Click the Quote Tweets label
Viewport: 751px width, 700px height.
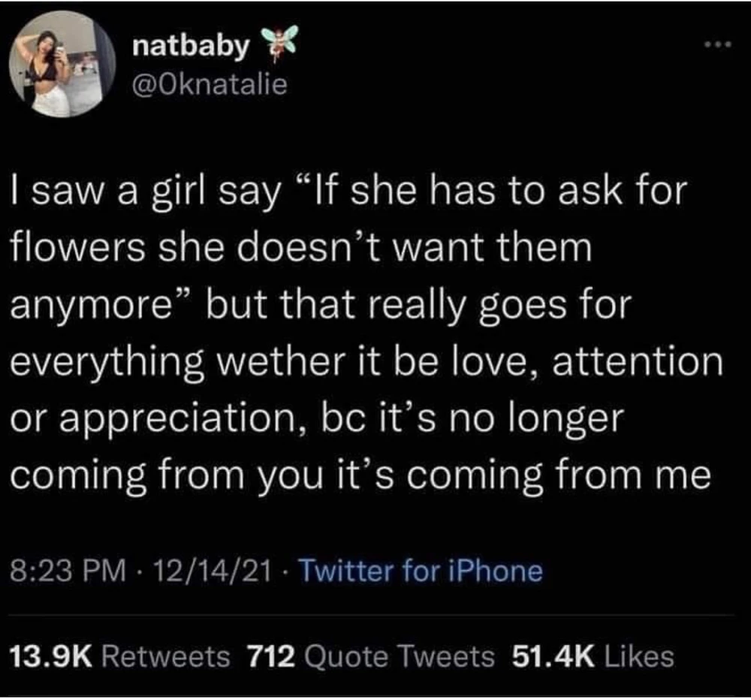click(400, 656)
